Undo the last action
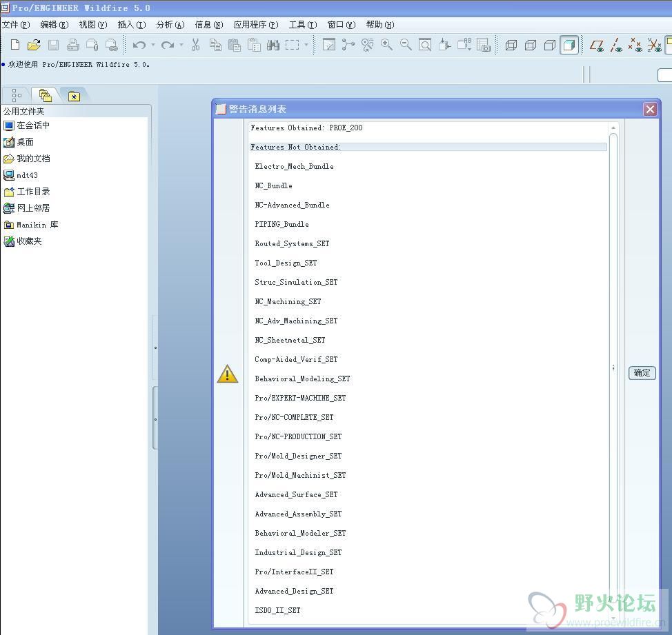The width and height of the screenshot is (672, 635). (x=139, y=45)
